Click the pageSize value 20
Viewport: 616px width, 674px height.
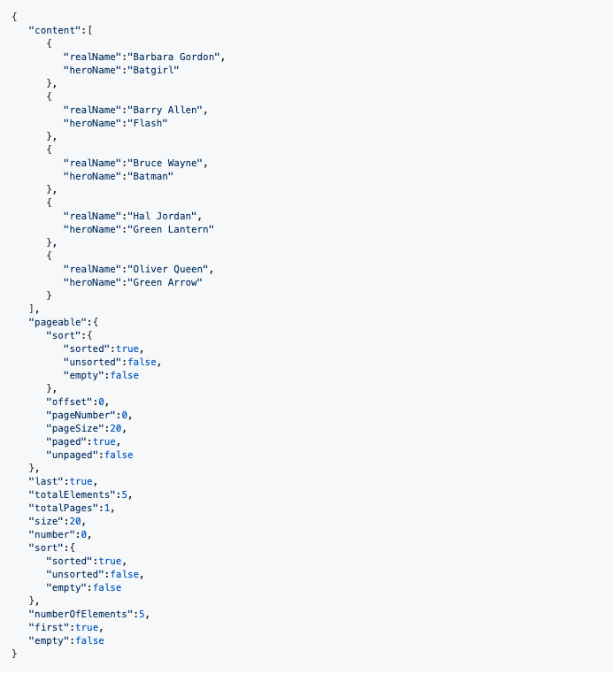pyautogui.click(x=115, y=429)
